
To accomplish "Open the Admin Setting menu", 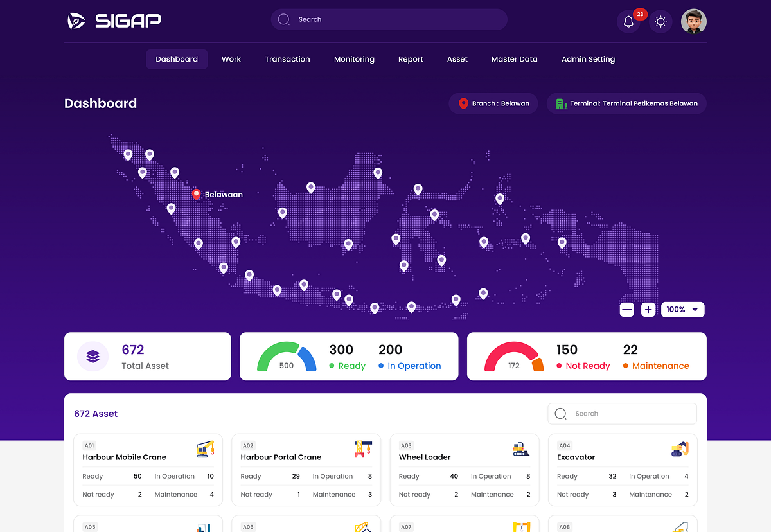I will click(589, 59).
